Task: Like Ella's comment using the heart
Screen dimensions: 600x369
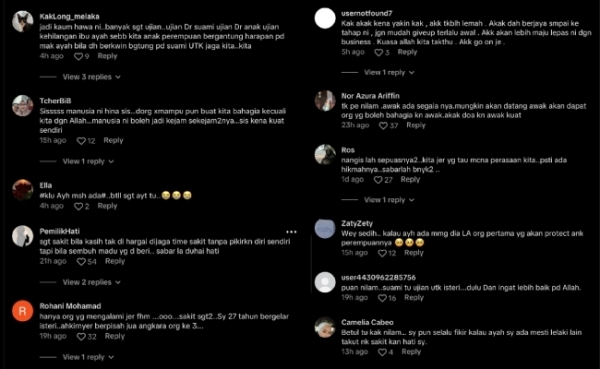Action: [x=78, y=206]
